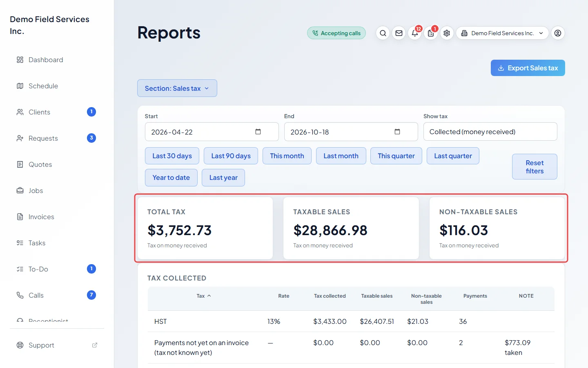Image resolution: width=588 pixels, height=368 pixels.
Task: Click the Start date calendar picker icon
Action: [258, 132]
